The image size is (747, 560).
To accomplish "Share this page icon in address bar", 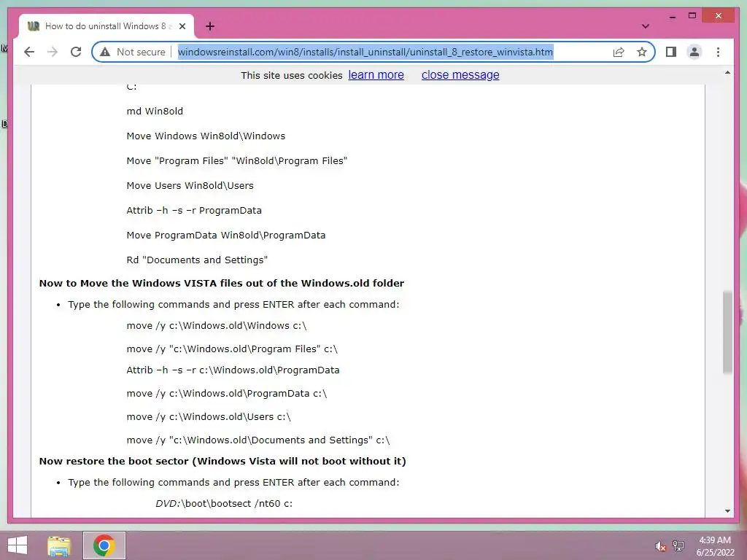I will point(619,52).
